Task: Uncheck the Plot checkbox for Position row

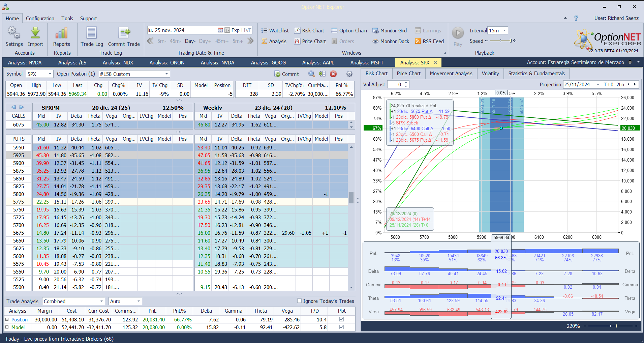Action: coord(341,319)
